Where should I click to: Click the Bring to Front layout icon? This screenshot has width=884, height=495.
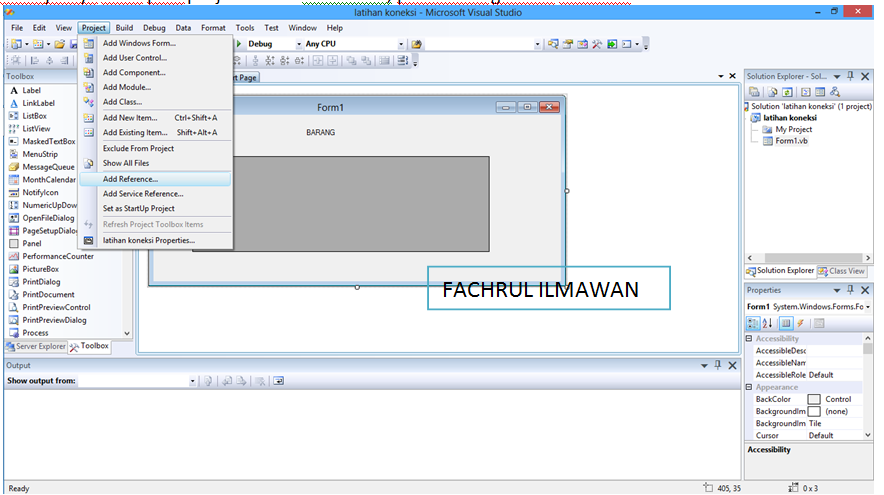pyautogui.click(x=351, y=60)
